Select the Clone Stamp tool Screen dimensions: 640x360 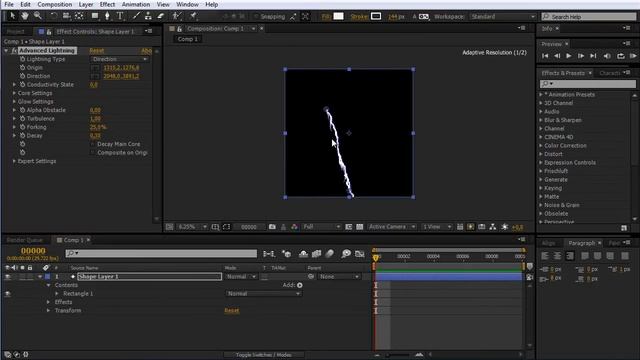pyautogui.click(x=148, y=16)
